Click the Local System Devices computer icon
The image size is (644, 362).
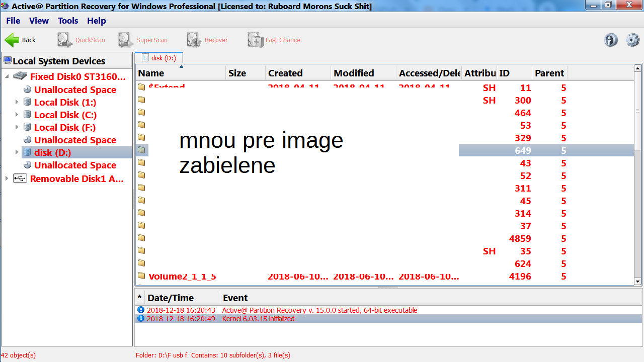pyautogui.click(x=7, y=61)
